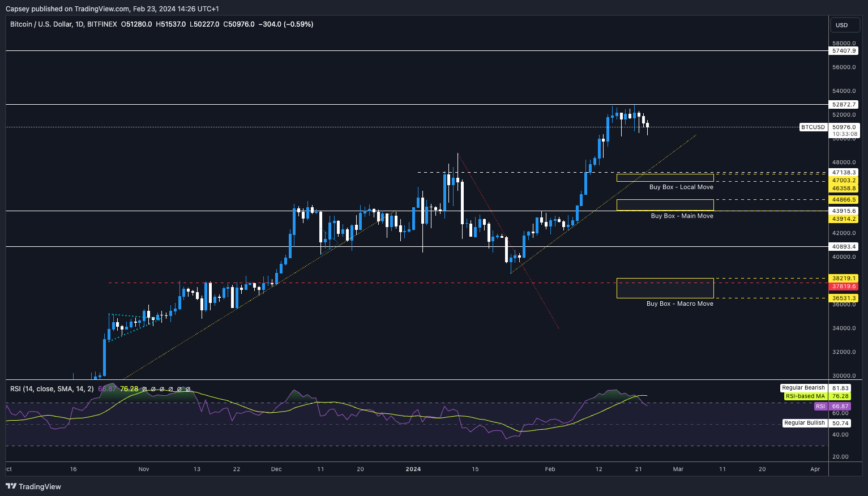Select the Buy Box - Local Move rectangle

(665, 178)
